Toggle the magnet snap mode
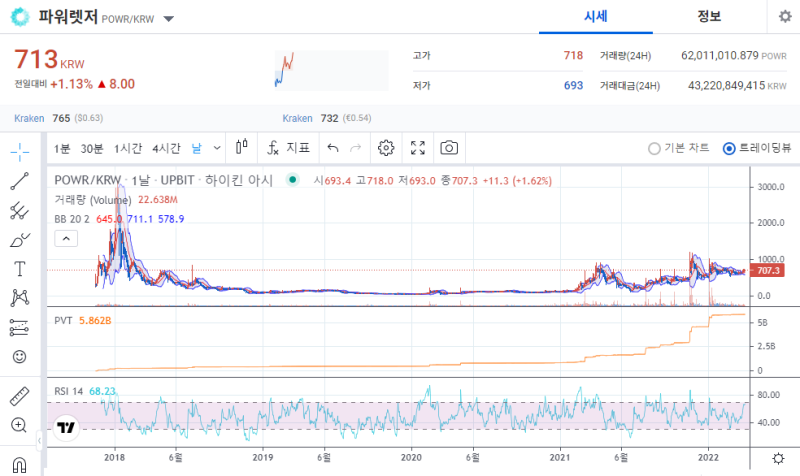The image size is (800, 476). click(x=19, y=465)
